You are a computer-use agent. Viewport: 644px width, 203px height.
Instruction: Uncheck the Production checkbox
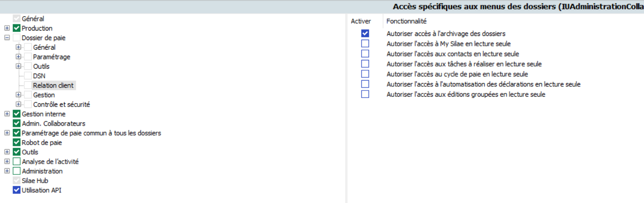pos(16,28)
